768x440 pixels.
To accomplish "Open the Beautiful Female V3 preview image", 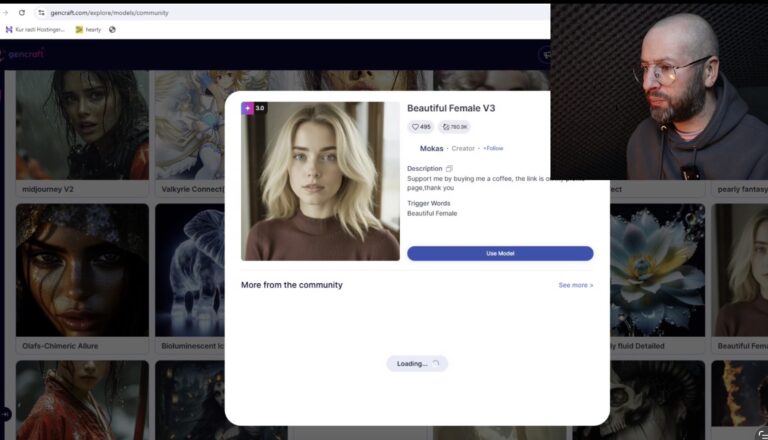I will 320,181.
